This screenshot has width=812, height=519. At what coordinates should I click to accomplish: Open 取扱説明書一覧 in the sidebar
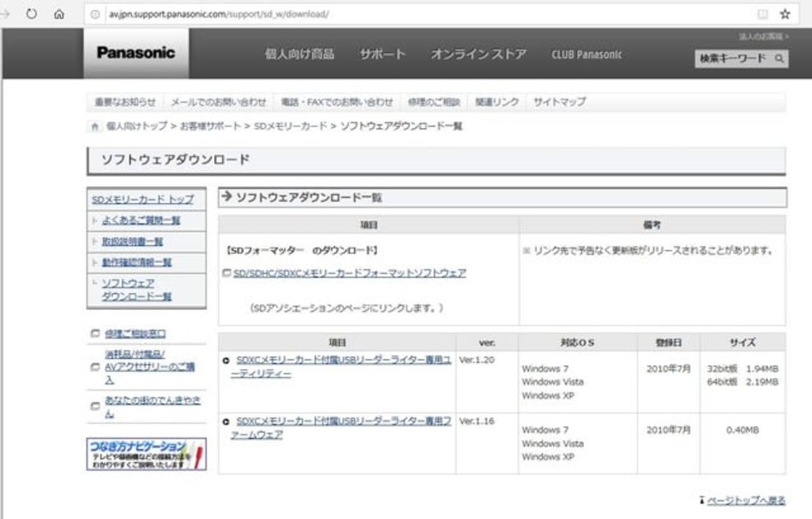click(x=132, y=241)
